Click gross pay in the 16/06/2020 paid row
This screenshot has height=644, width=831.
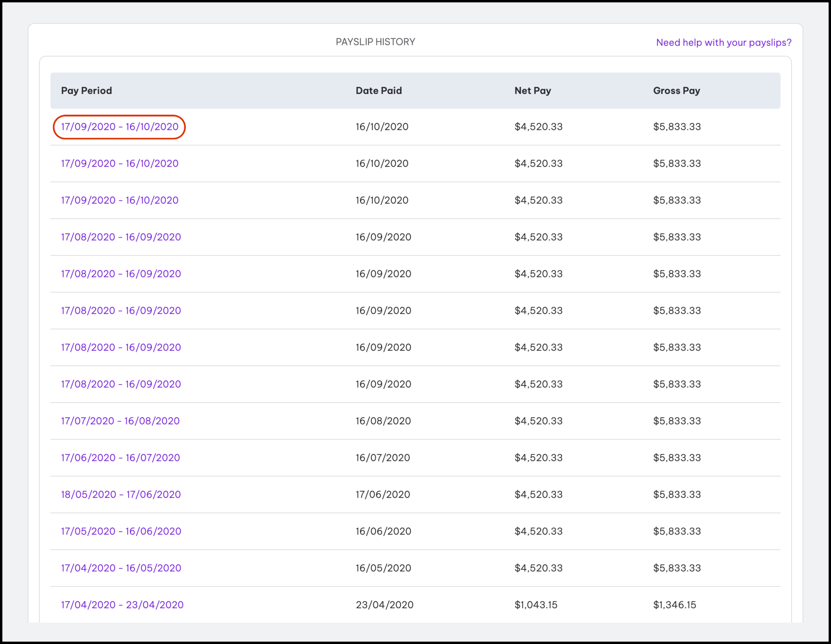coord(677,531)
